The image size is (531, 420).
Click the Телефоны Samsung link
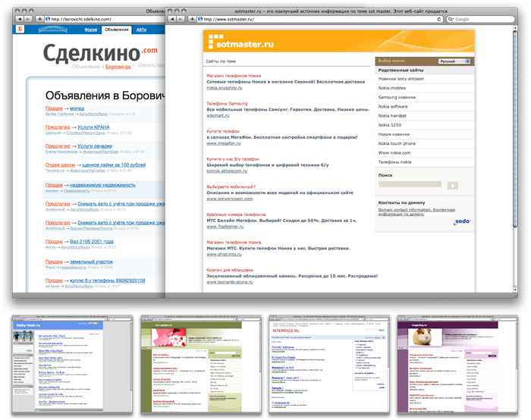[227, 103]
